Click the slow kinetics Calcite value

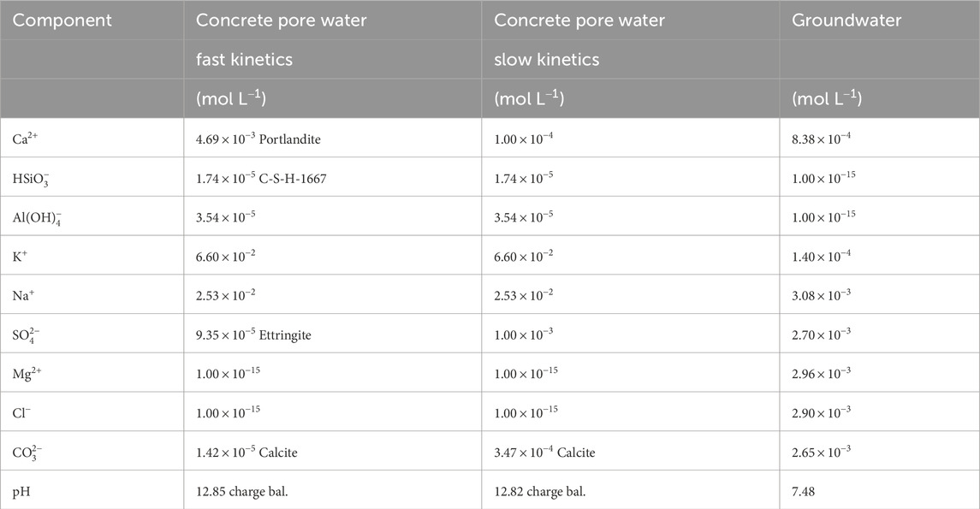[x=544, y=452]
